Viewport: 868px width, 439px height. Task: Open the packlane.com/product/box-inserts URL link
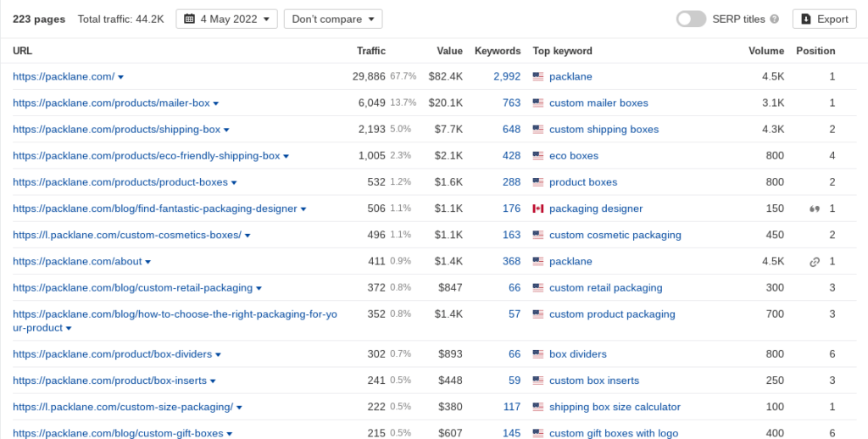(109, 381)
